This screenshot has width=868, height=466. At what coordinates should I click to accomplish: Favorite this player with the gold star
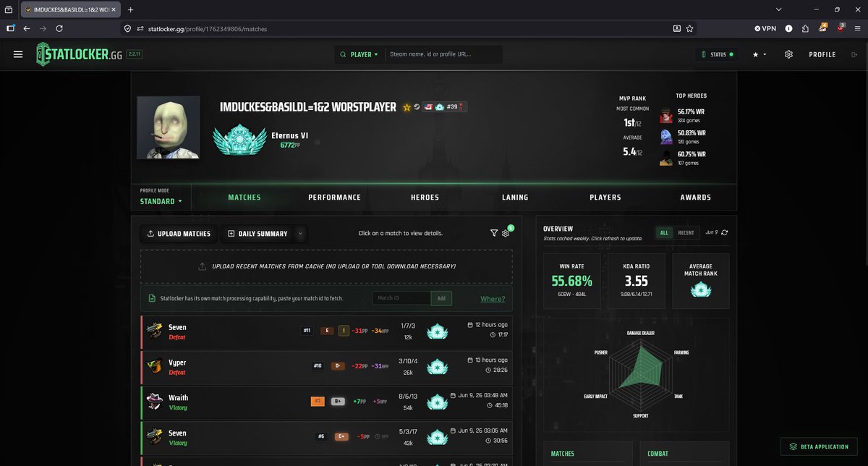(407, 107)
